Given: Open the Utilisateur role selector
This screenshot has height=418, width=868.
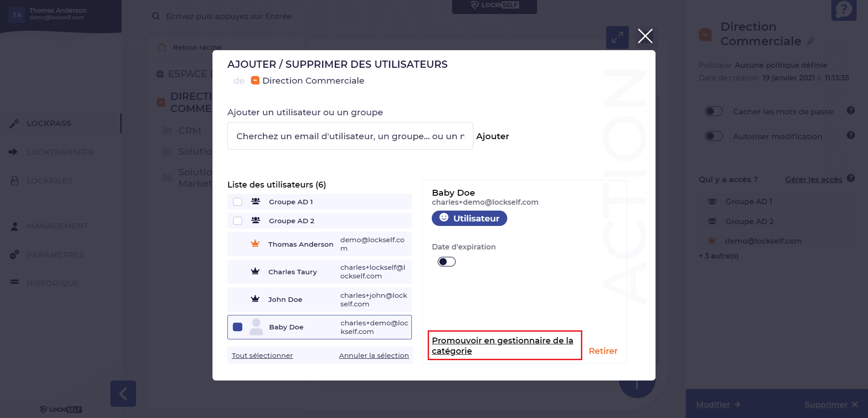Looking at the screenshot, I should tap(469, 218).
